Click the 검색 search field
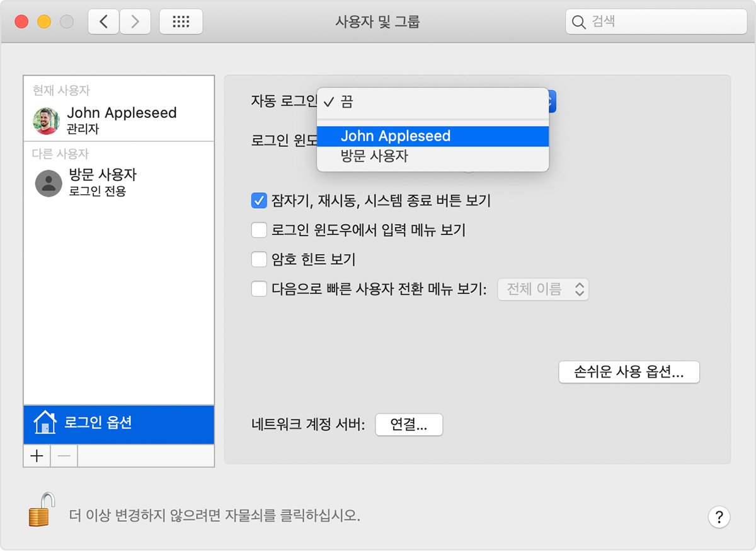Image resolution: width=756 pixels, height=551 pixels. [x=656, y=22]
